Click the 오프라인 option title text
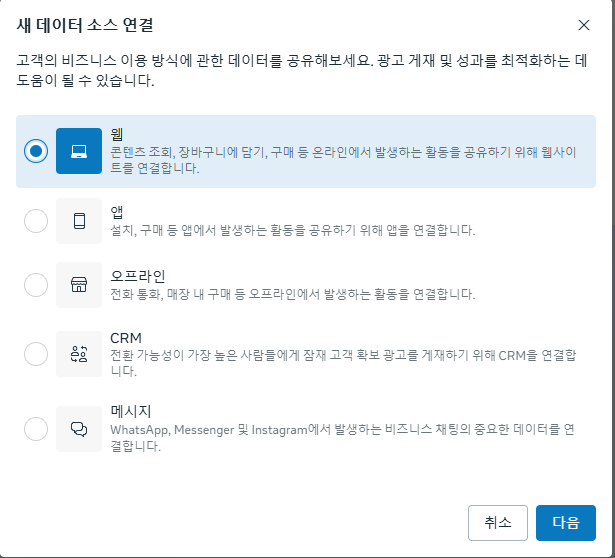 click(137, 276)
